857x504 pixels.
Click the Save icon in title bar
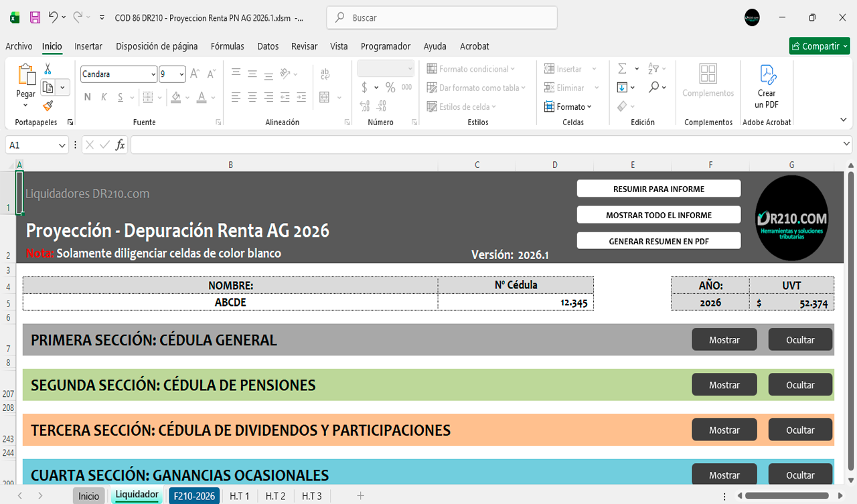(35, 18)
